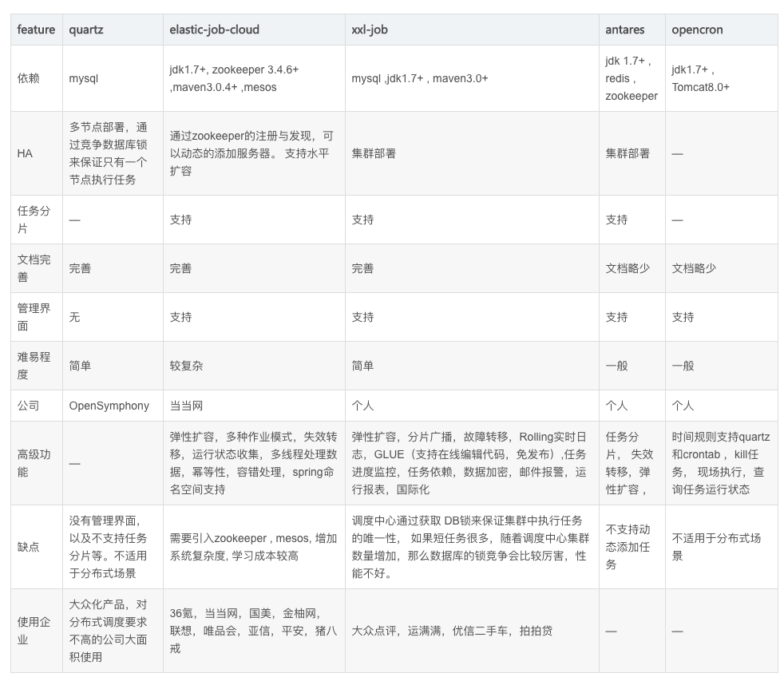The height and width of the screenshot is (681, 784).
Task: Select the 'mysql' cell under quartz
Action: [x=113, y=78]
